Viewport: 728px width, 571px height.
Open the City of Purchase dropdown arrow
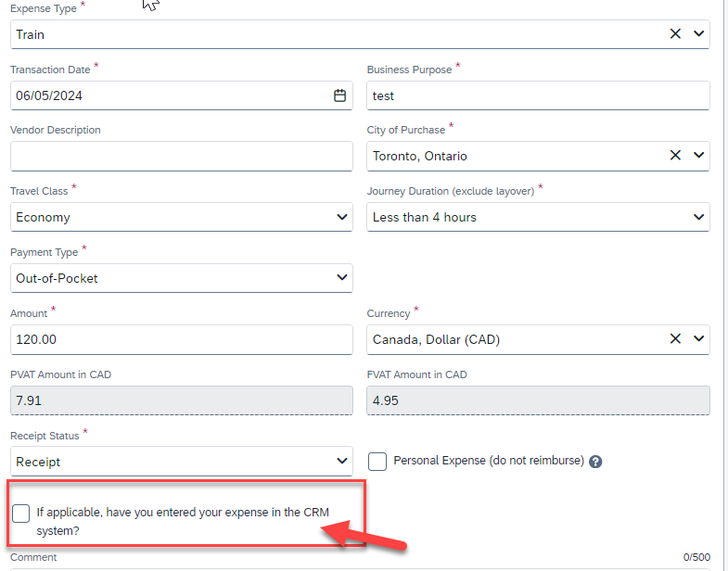(x=698, y=156)
